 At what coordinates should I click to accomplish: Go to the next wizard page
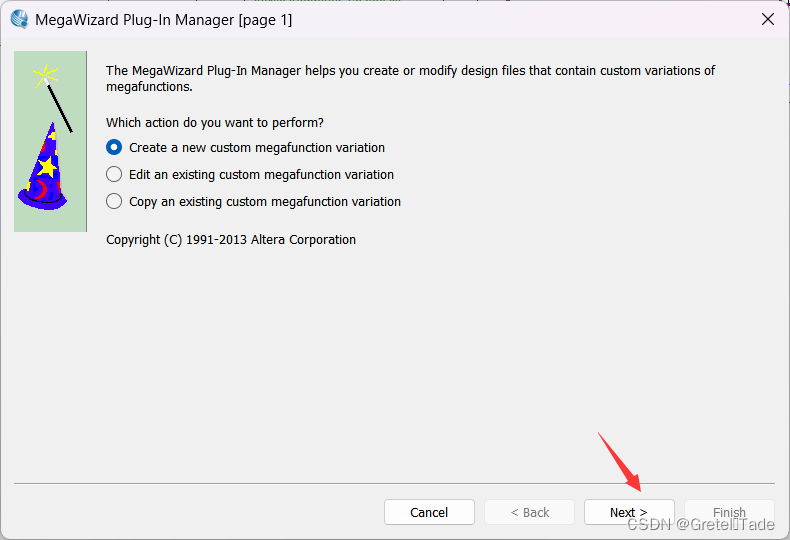(629, 512)
